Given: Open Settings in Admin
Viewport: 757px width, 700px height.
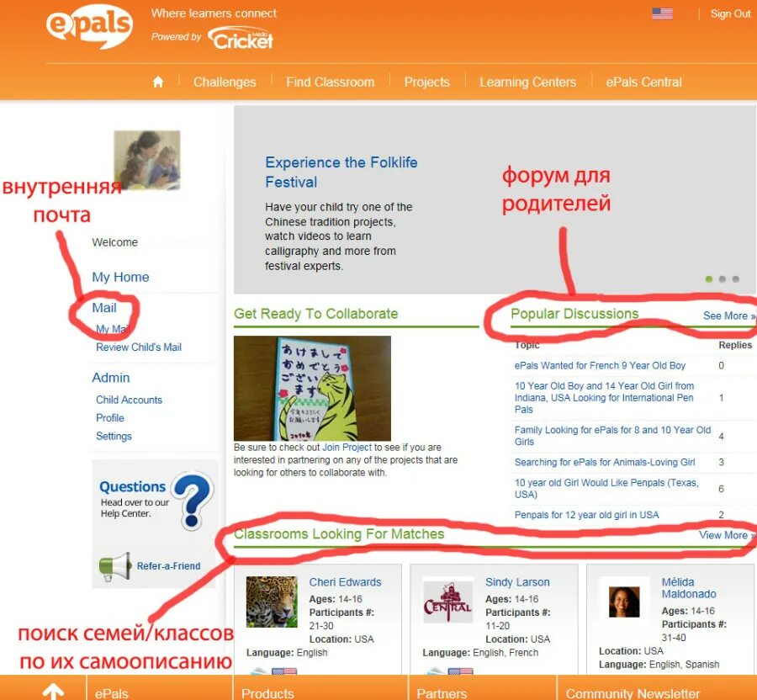Looking at the screenshot, I should point(114,436).
